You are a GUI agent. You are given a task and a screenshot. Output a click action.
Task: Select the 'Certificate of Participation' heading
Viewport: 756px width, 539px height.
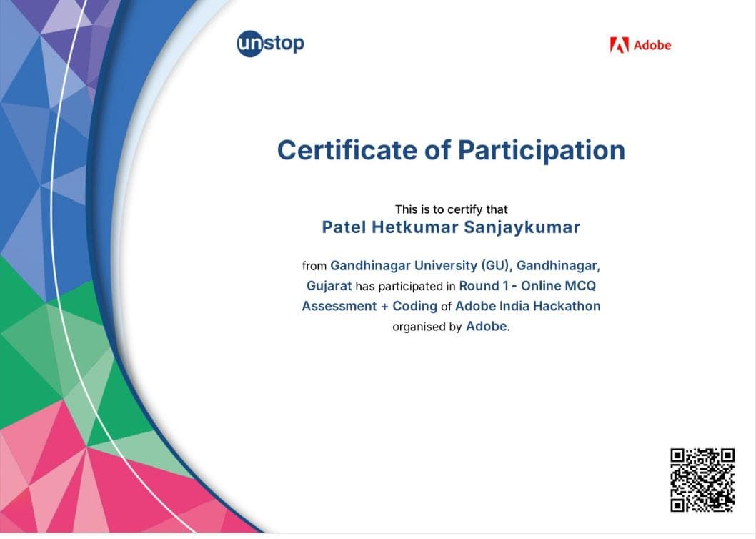tap(450, 151)
